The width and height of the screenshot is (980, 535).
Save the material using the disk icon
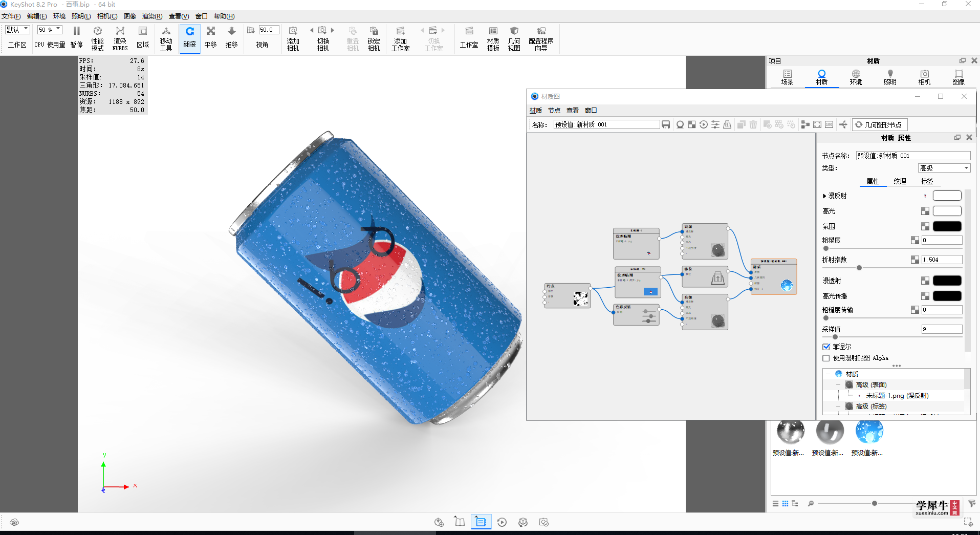[666, 124]
